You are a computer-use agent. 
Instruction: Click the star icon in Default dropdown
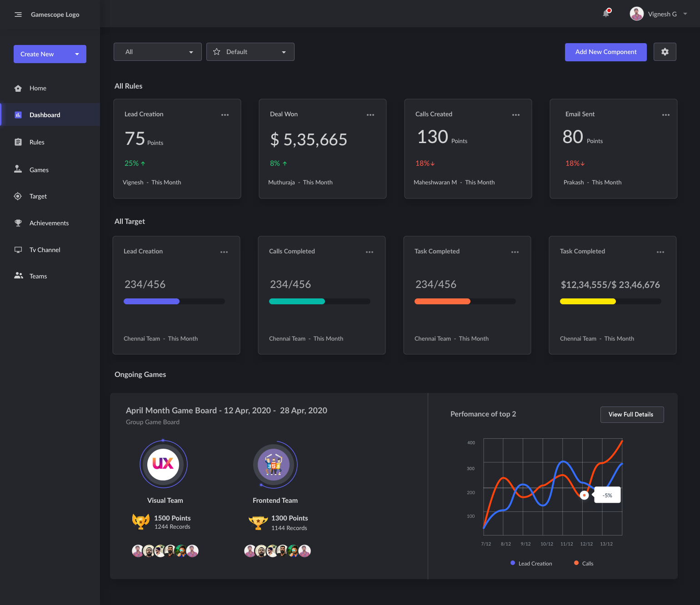(x=217, y=52)
